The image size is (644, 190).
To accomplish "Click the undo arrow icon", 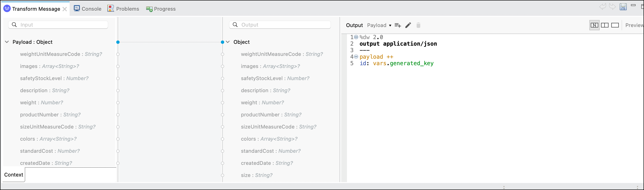I will (602, 7).
